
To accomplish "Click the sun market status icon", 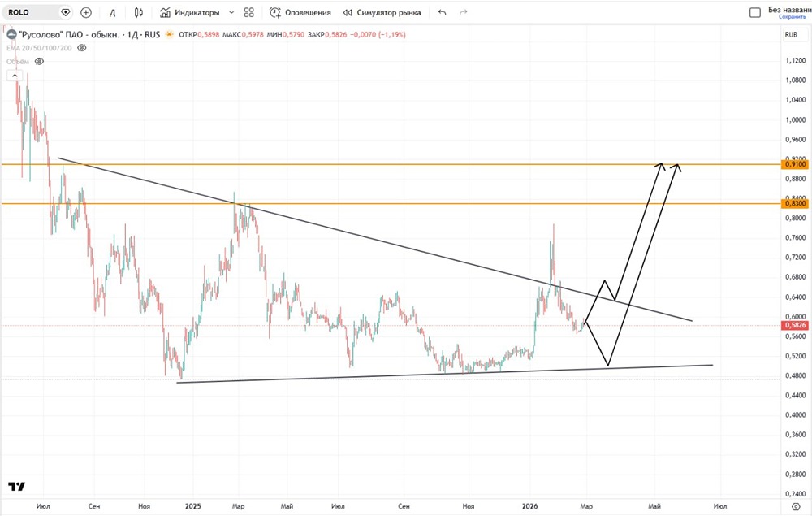I will point(170,35).
